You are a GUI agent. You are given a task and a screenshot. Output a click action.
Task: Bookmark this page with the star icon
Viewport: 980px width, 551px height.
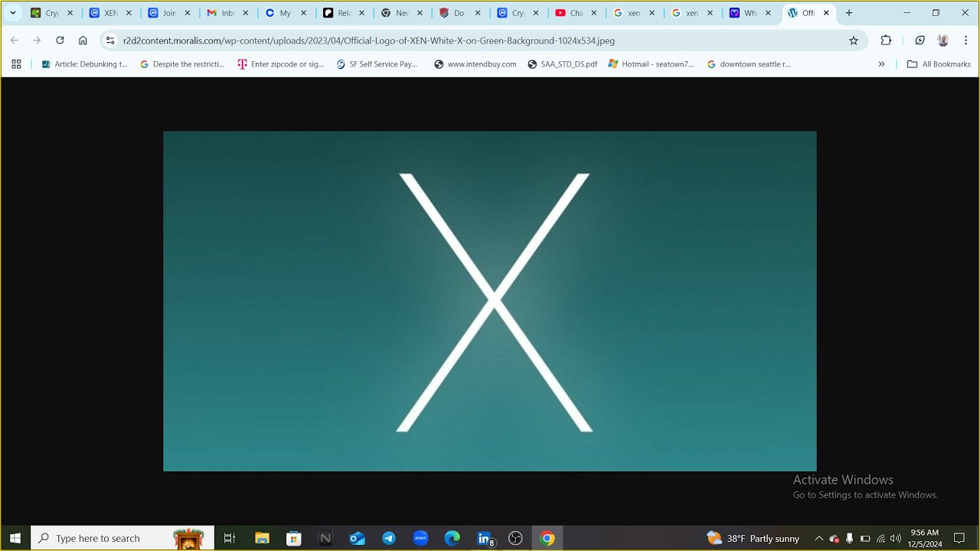point(854,41)
